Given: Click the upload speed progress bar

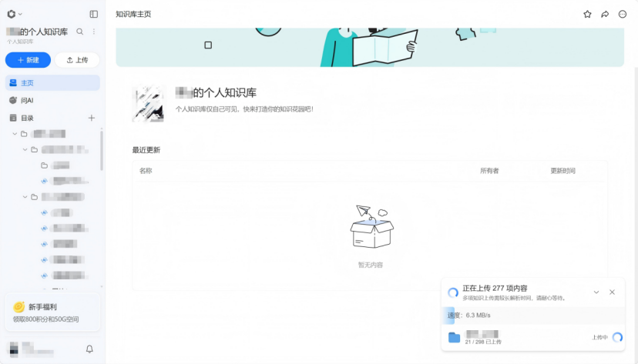Looking at the screenshot, I should [x=533, y=316].
